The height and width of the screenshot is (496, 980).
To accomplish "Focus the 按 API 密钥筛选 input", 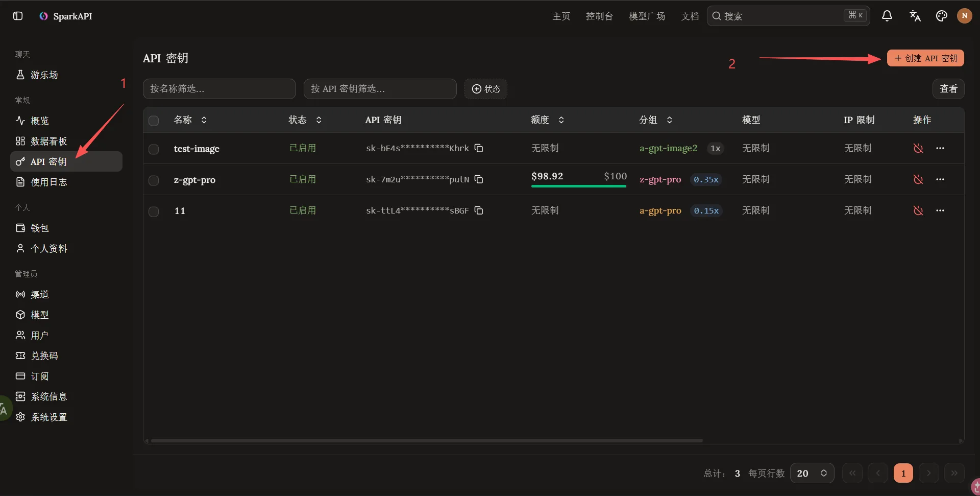I will tap(380, 89).
